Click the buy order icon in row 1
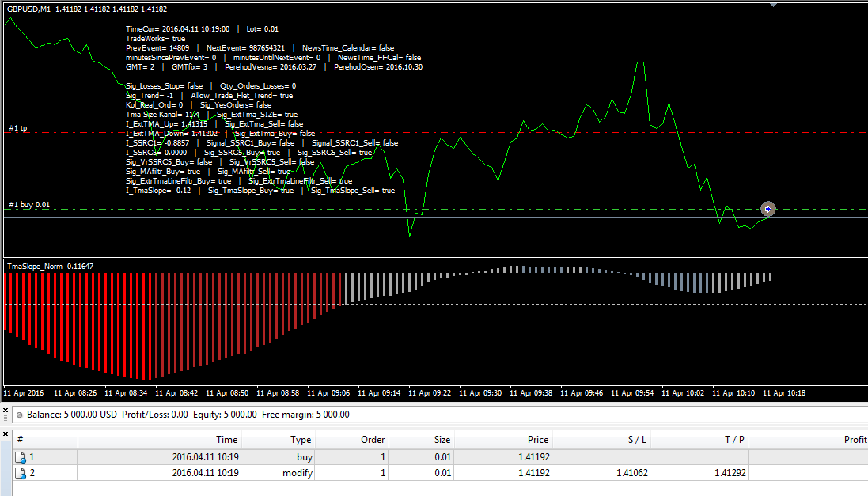 click(21, 457)
